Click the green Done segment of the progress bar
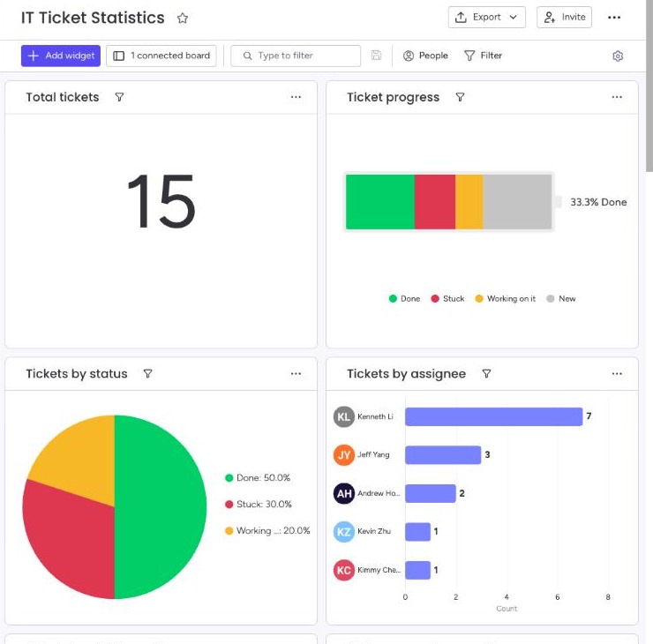 (380, 202)
